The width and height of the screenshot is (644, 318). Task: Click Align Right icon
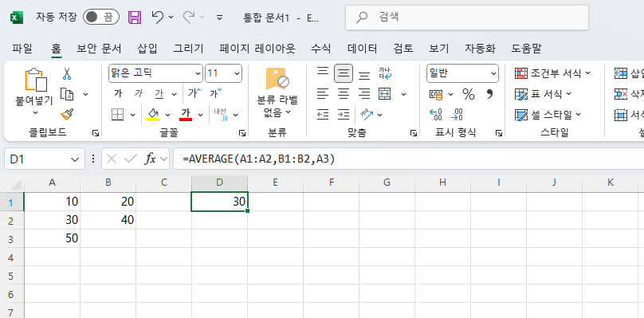364,94
